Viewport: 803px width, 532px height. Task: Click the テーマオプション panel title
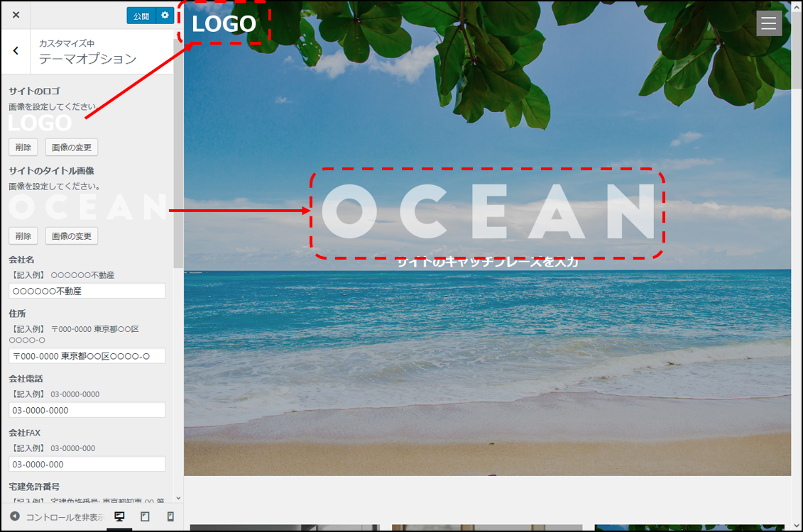coord(87,59)
